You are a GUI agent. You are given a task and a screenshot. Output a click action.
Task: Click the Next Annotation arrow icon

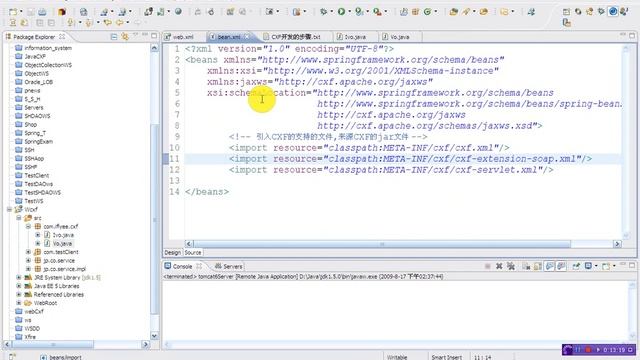[x=71, y=23]
